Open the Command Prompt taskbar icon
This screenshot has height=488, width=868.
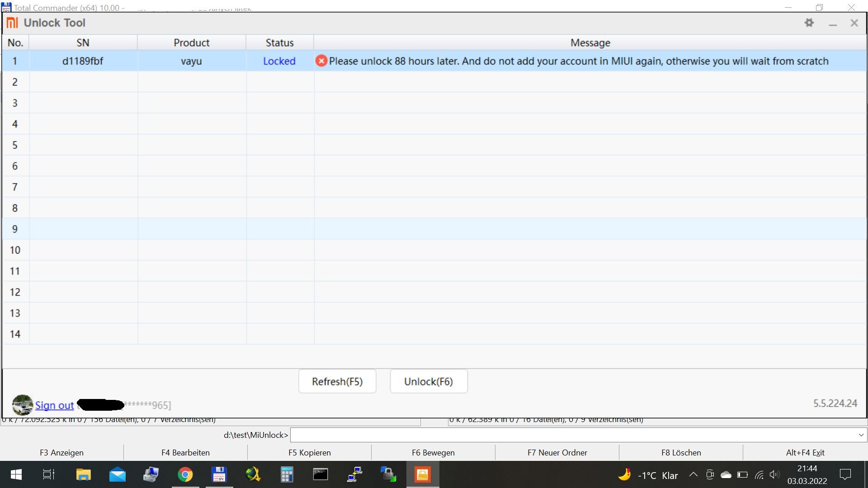pos(321,474)
